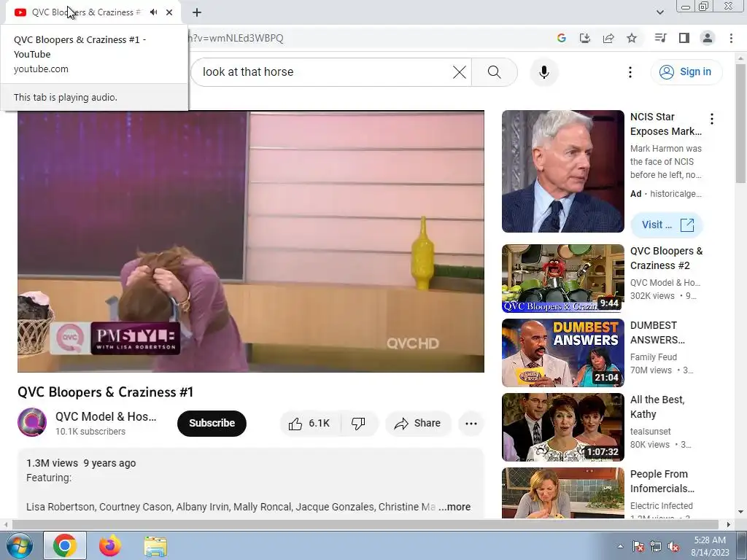Clear the search text with X
The image size is (747, 560).
460,72
